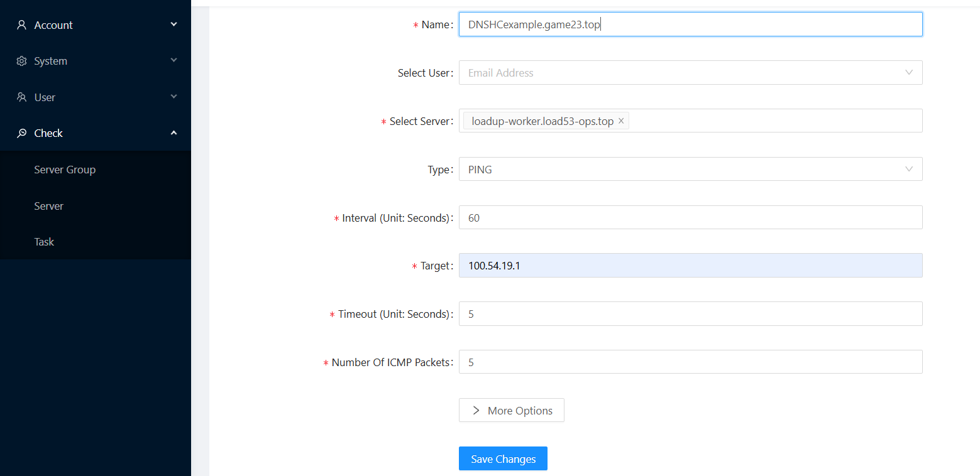Click the User icon in sidebar
The height and width of the screenshot is (476, 980).
[x=22, y=97]
